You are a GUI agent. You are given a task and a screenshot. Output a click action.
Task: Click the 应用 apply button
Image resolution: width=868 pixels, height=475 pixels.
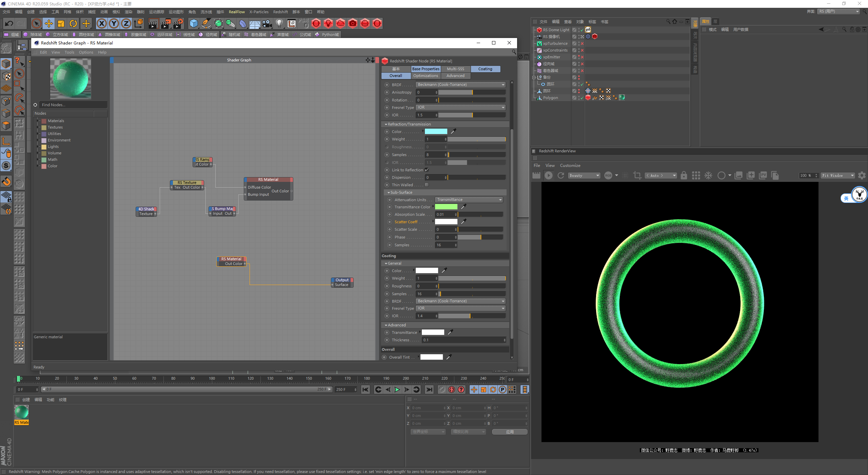coord(509,432)
